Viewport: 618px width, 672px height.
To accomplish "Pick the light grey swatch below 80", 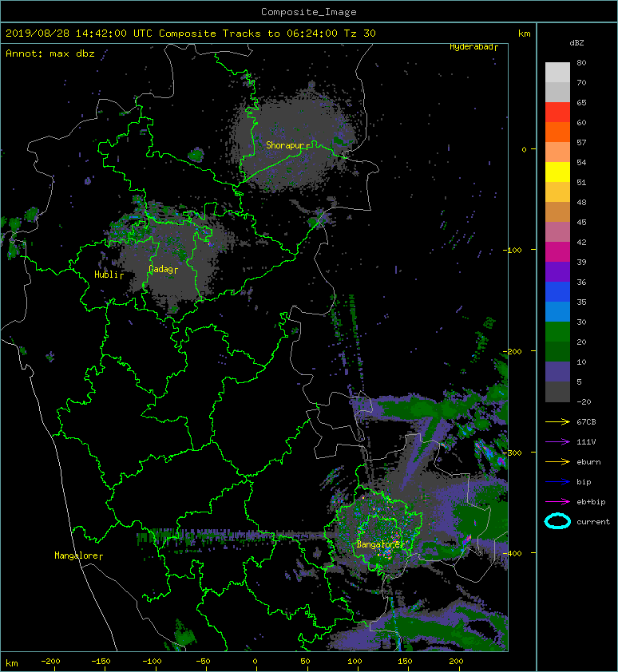I will [557, 73].
